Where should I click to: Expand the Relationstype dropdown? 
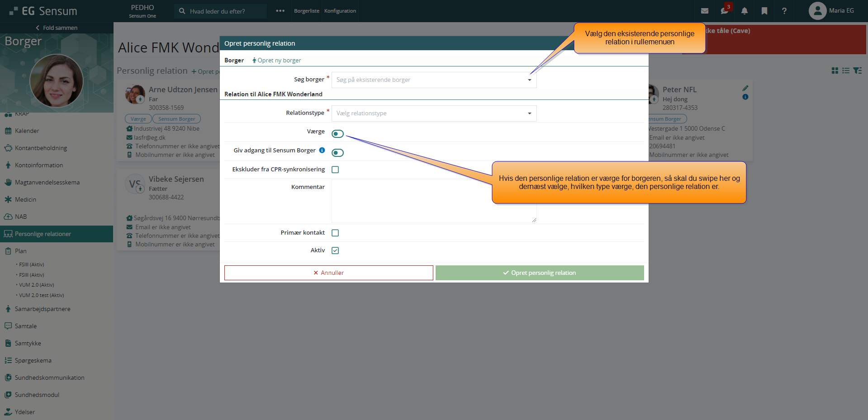(434, 113)
